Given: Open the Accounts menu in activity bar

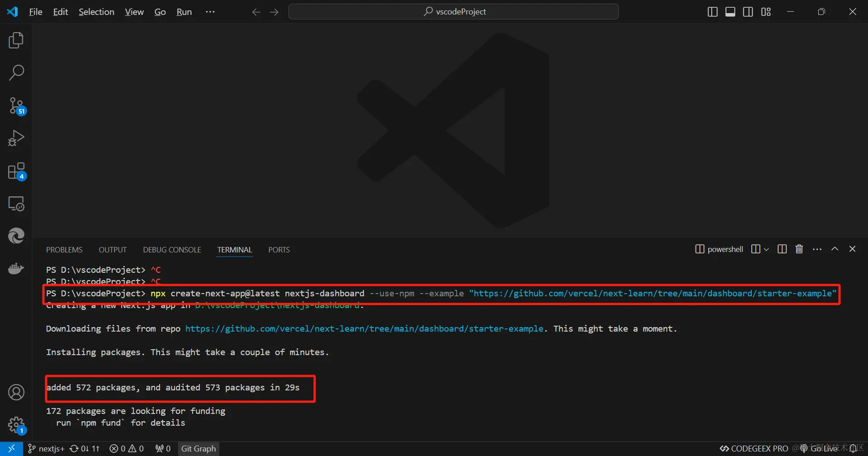Looking at the screenshot, I should tap(16, 392).
